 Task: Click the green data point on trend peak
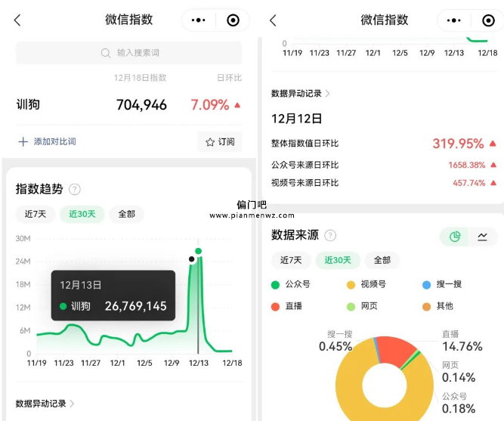click(198, 251)
